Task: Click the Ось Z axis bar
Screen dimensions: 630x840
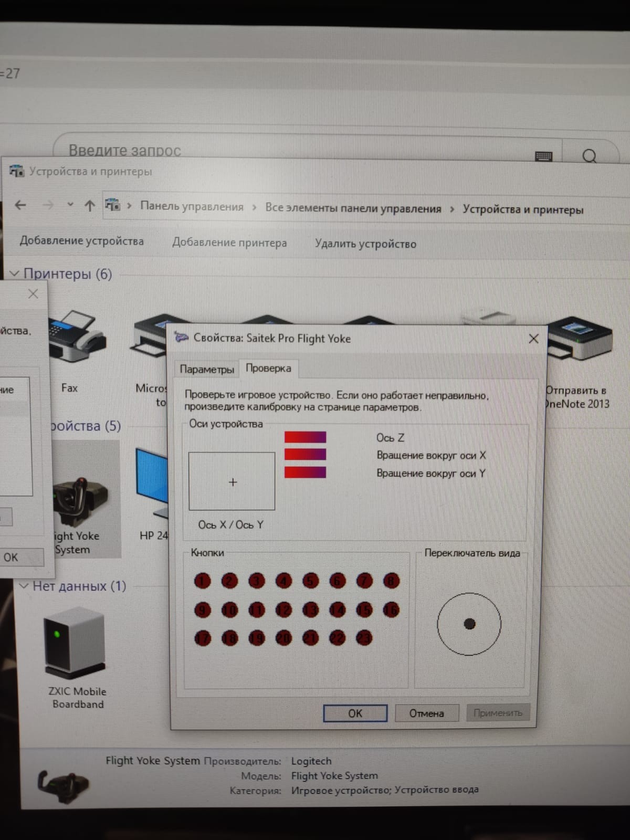Action: 305,437
